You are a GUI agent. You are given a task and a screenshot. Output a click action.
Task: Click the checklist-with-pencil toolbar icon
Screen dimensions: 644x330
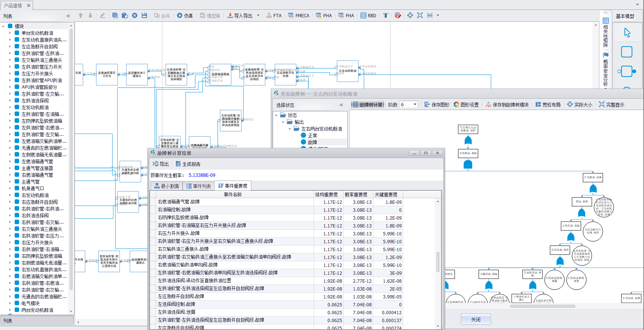pyautogui.click(x=398, y=15)
